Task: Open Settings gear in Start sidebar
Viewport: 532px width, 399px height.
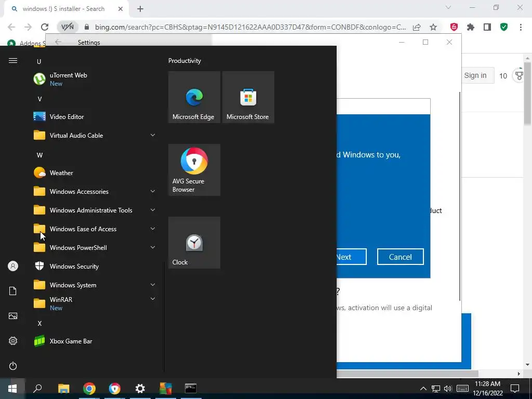Action: [13, 341]
